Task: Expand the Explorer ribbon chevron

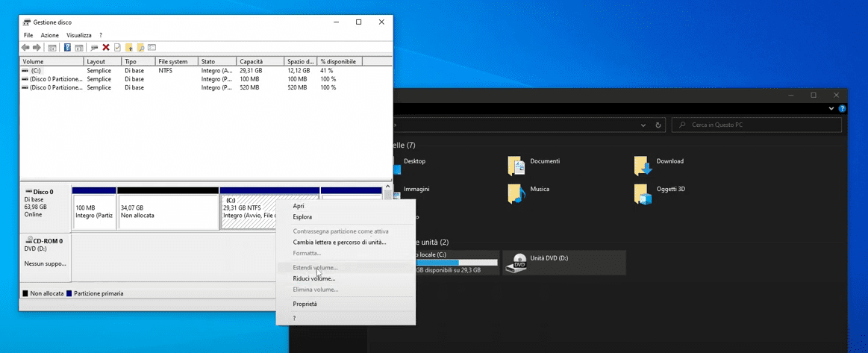Action: click(x=832, y=109)
